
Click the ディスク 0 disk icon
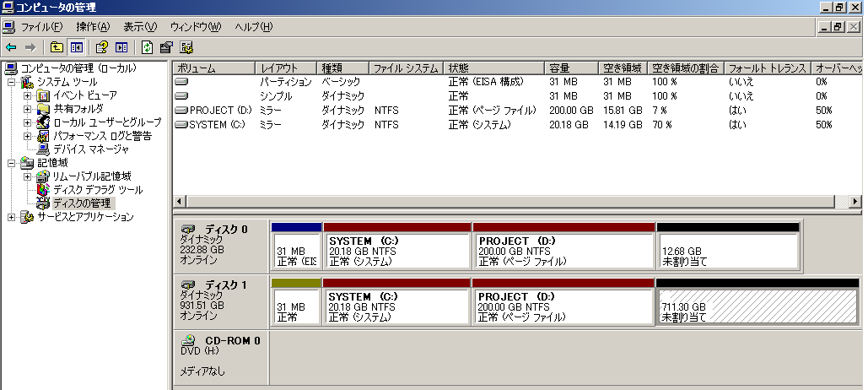[x=188, y=229]
